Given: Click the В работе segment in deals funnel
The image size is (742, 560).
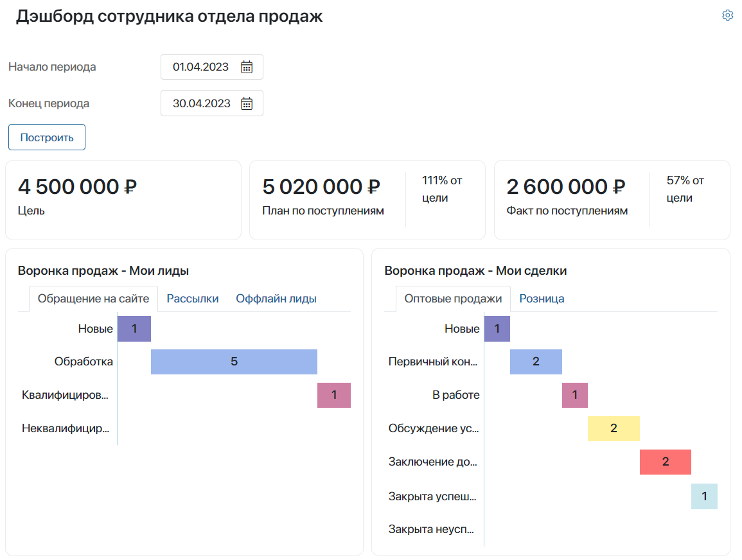Looking at the screenshot, I should pos(574,395).
